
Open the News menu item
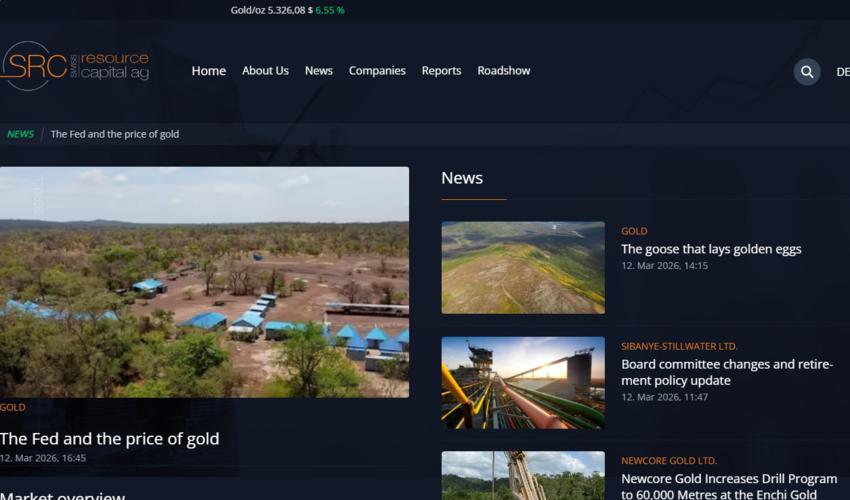tap(319, 71)
